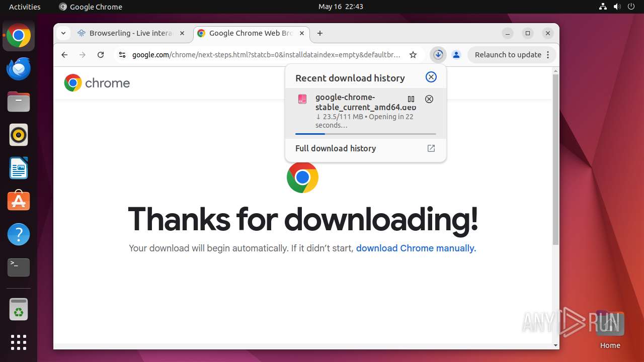Reload the current page
The height and width of the screenshot is (362, 644).
[x=101, y=55]
